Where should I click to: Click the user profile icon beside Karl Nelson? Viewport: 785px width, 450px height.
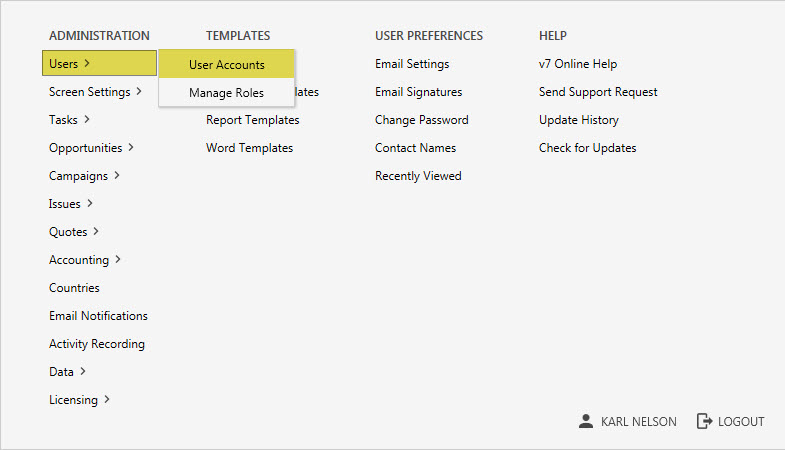586,422
